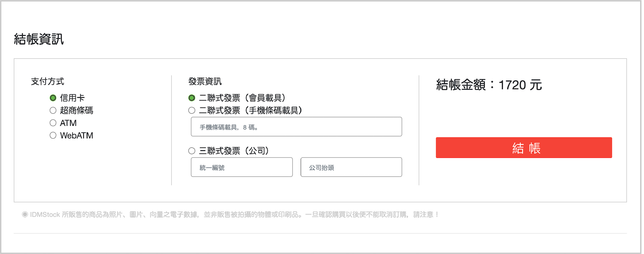Image resolution: width=644 pixels, height=254 pixels.
Task: Click the IDMStock disclaimer notice text
Action: (234, 214)
